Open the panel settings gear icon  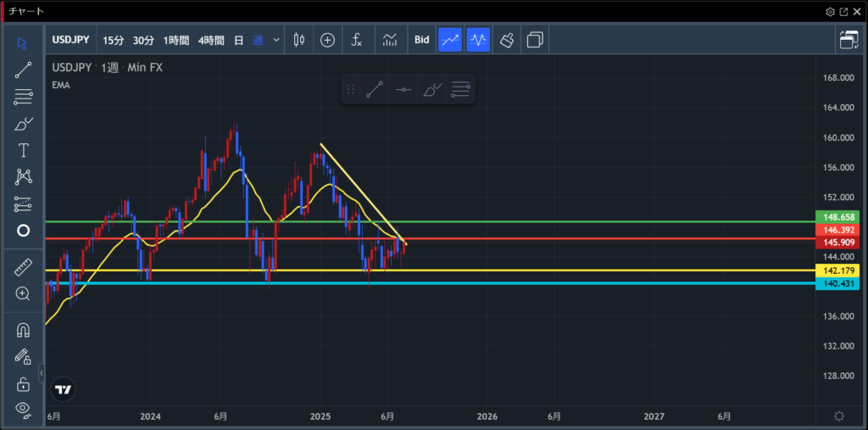(x=830, y=12)
